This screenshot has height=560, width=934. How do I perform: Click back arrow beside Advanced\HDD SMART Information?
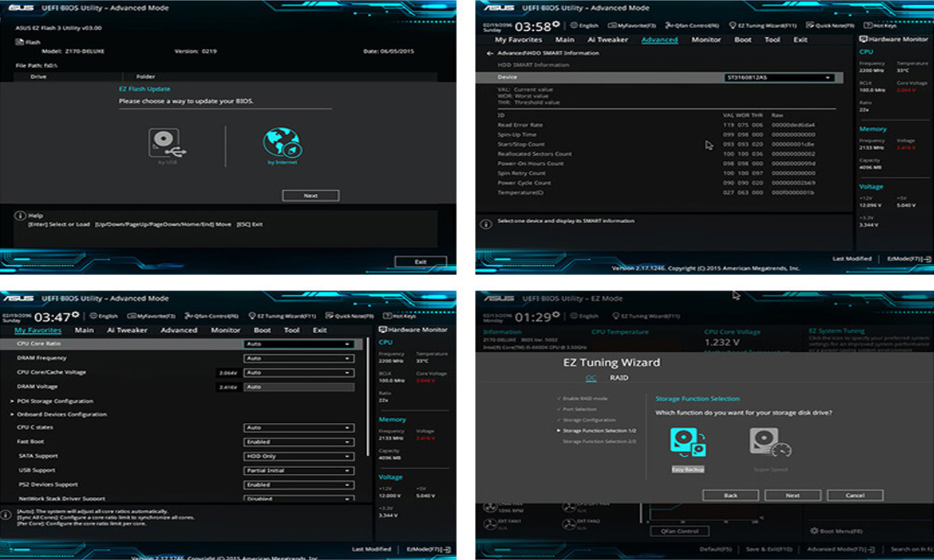tap(490, 53)
